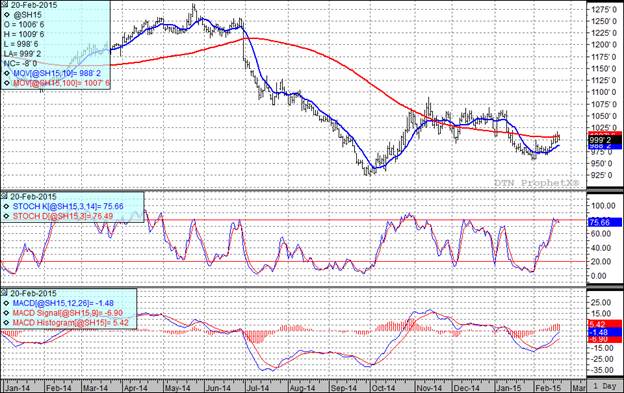Select the @SH15 symbol label

point(27,15)
